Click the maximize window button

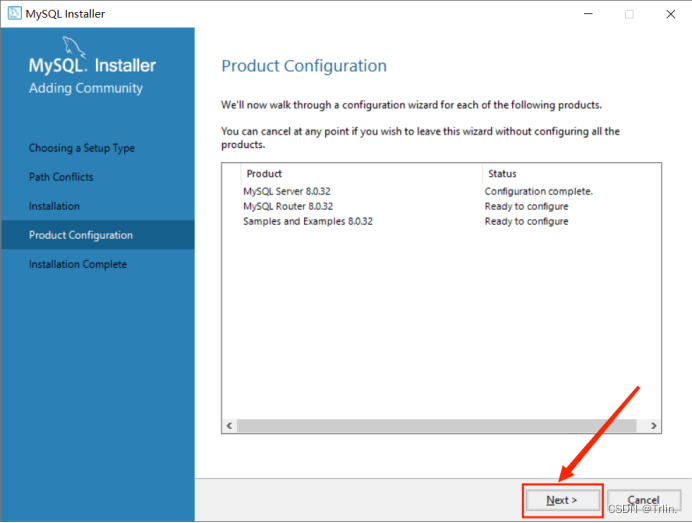pyautogui.click(x=629, y=14)
